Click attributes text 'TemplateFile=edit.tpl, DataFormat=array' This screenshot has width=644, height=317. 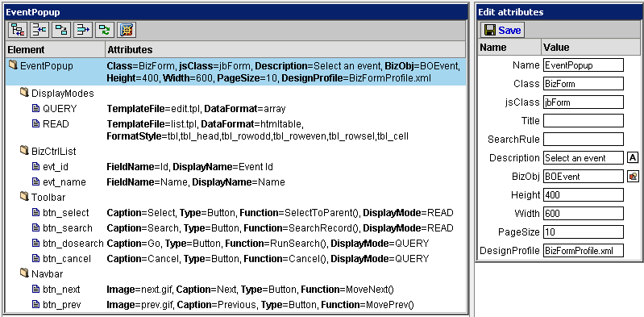[196, 109]
